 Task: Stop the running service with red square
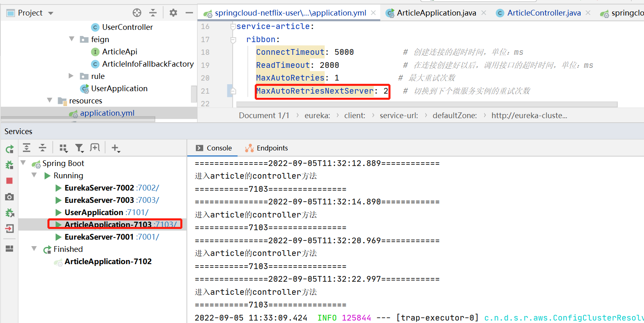9,181
